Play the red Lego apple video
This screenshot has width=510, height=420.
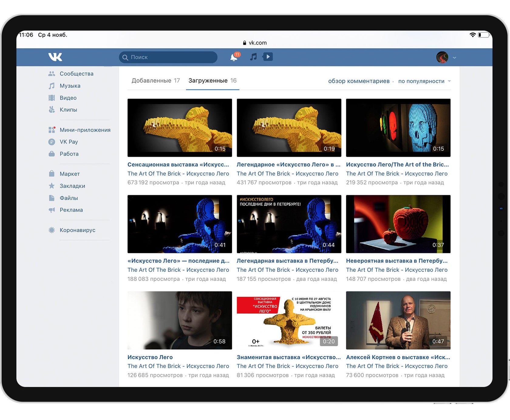click(398, 224)
